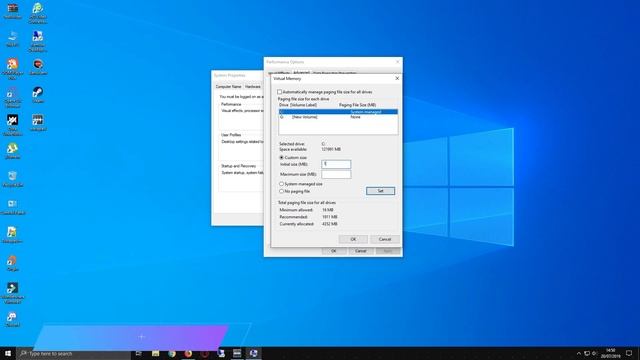This screenshot has width=640, height=360.
Task: Click OK in the Performance Options window
Action: tap(333, 251)
